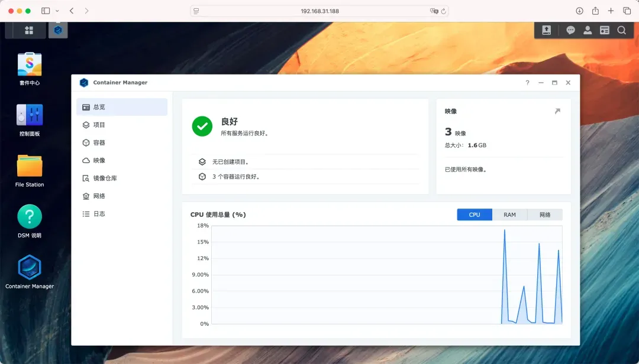Maximize the Container Manager window
The image size is (639, 364).
pos(554,83)
